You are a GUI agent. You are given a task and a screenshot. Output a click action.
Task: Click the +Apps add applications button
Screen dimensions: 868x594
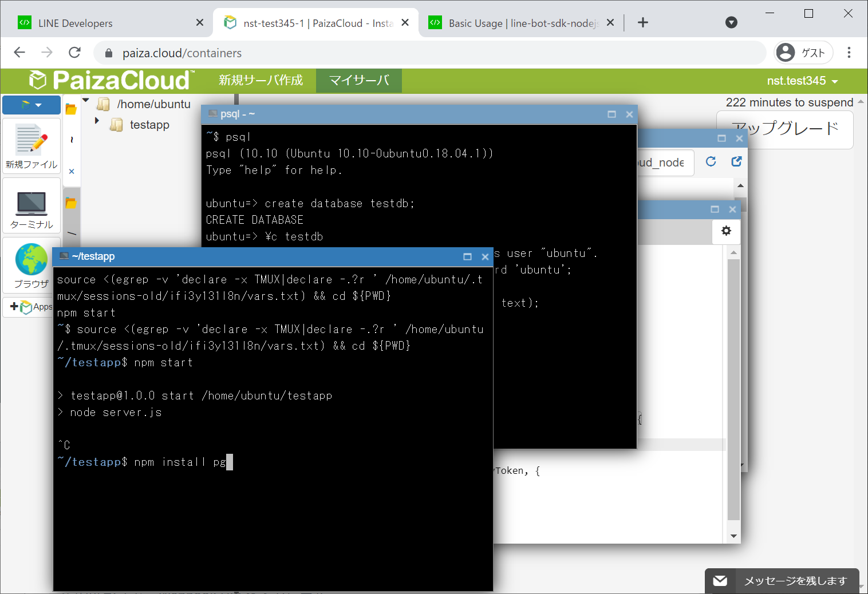click(x=31, y=307)
